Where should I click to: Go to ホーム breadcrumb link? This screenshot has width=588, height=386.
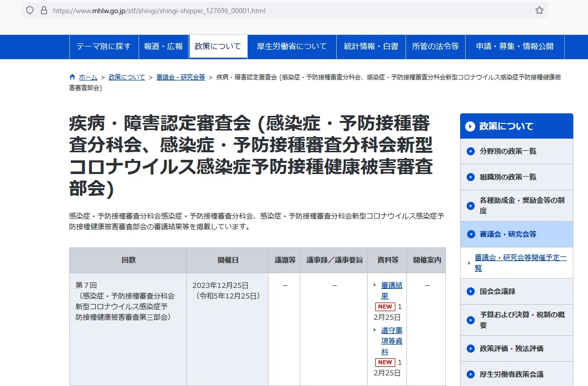88,77
